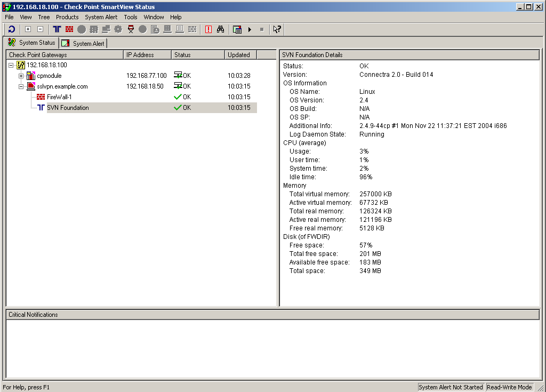This screenshot has width=546, height=392.
Task: Click the grey document with user icon
Action: (155, 29)
